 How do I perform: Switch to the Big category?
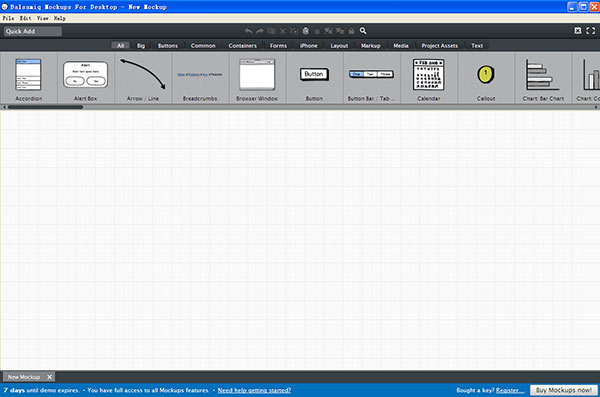pyautogui.click(x=141, y=46)
